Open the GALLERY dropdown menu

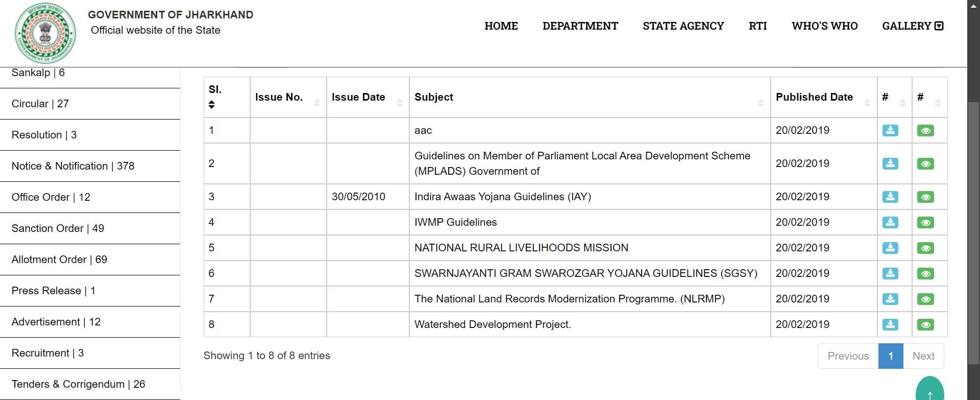(x=912, y=26)
